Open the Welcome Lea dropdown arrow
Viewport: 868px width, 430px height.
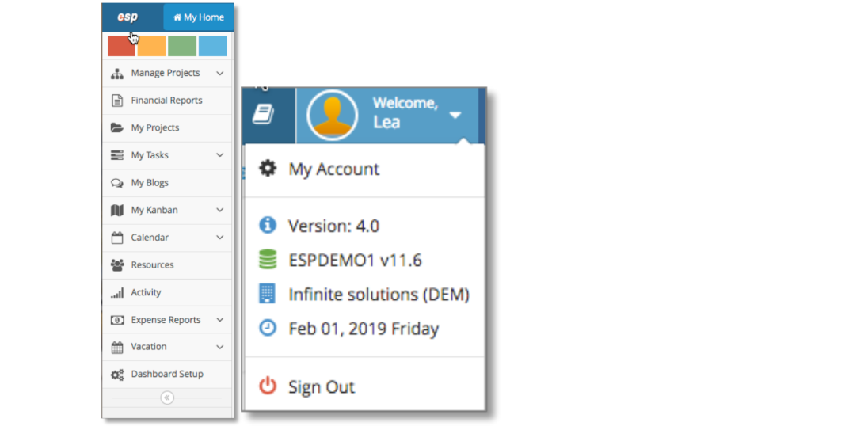(x=455, y=115)
